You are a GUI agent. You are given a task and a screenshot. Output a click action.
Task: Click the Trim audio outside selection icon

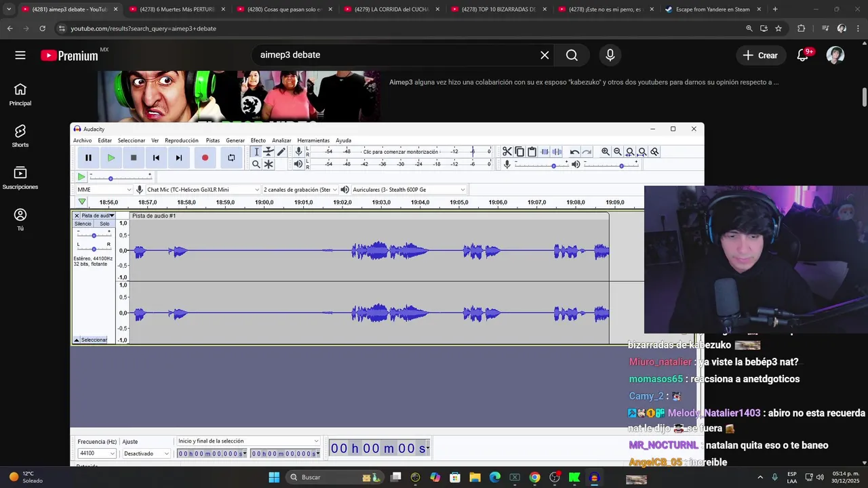545,152
